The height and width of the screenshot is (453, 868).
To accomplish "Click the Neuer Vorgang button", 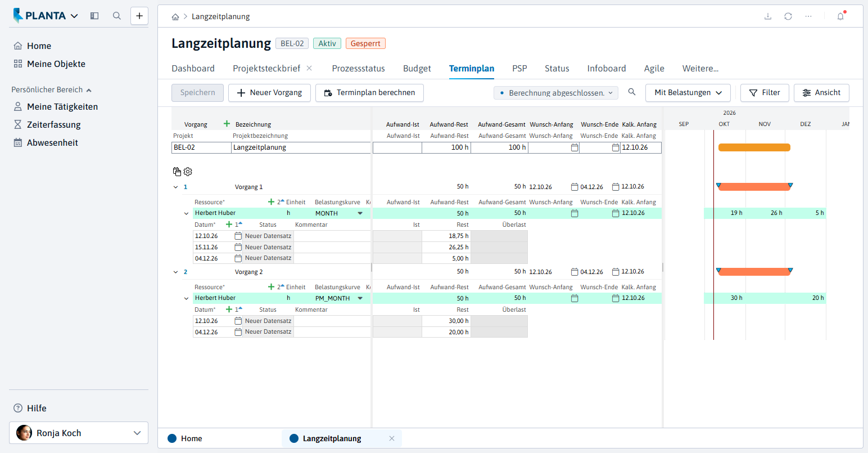I will point(269,93).
